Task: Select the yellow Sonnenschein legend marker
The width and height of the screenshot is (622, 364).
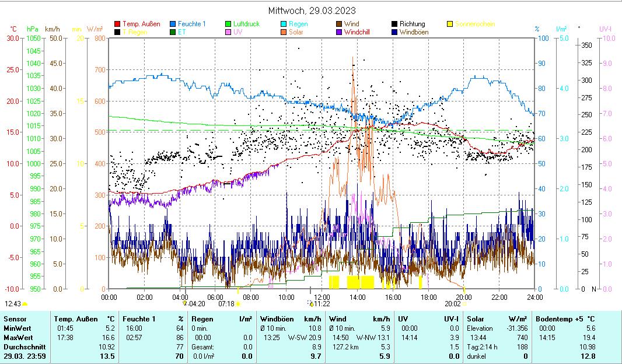Action: [450, 24]
